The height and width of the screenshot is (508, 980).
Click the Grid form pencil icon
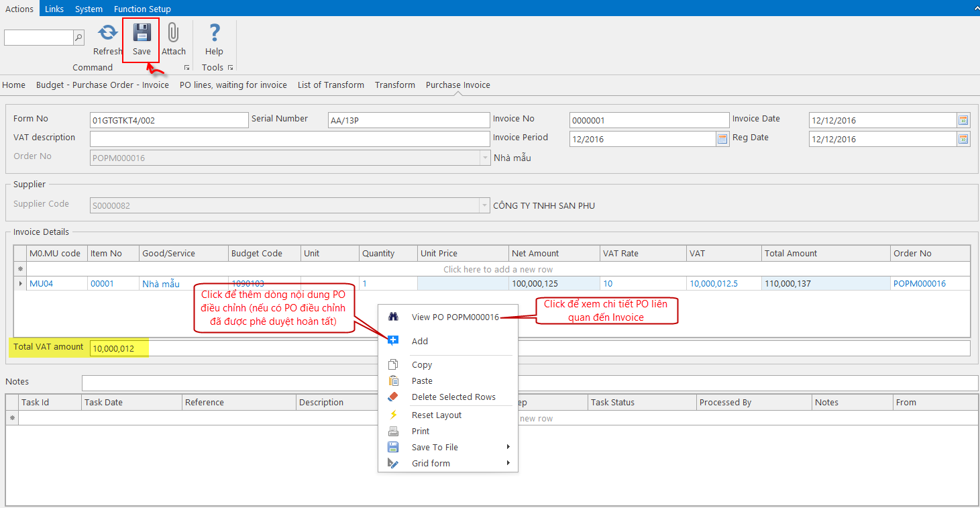[394, 463]
